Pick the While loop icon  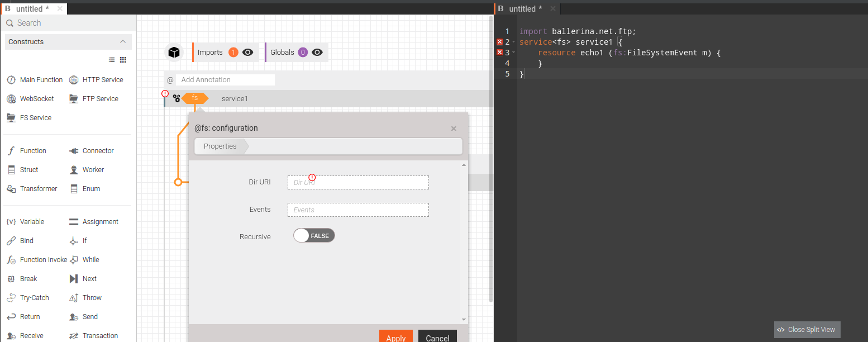pyautogui.click(x=74, y=260)
